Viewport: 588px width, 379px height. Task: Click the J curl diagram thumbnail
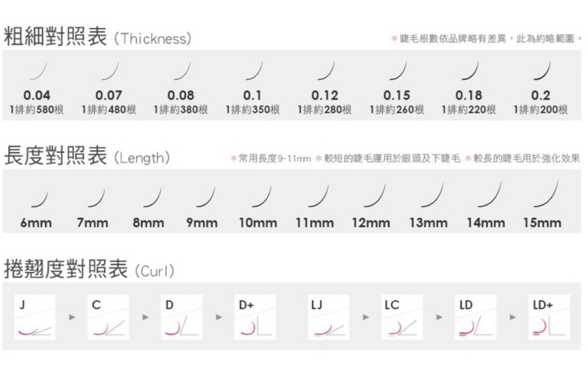[36, 317]
